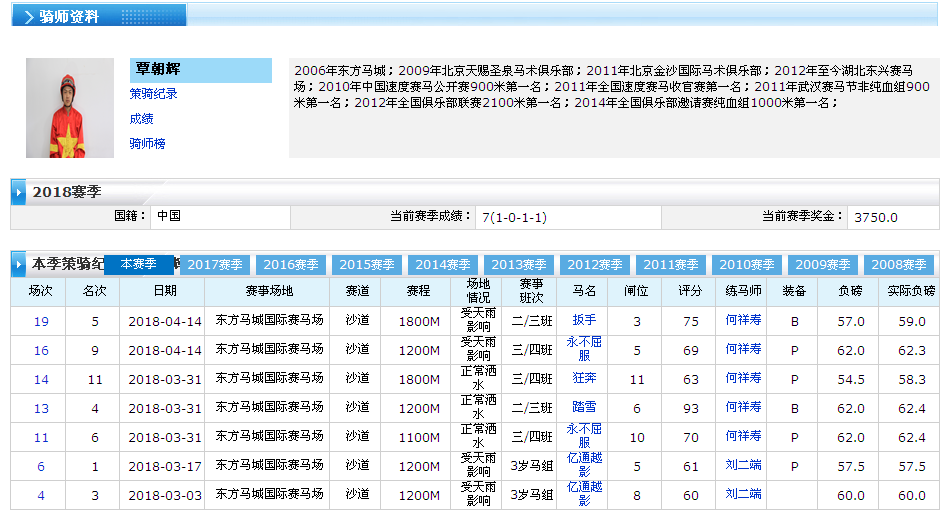The image size is (950, 529).
Task: Switch to the 2014赛季 tab
Action: 443,265
